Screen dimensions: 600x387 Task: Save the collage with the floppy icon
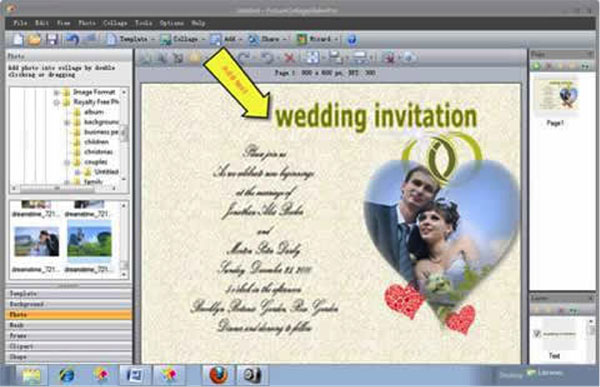52,39
